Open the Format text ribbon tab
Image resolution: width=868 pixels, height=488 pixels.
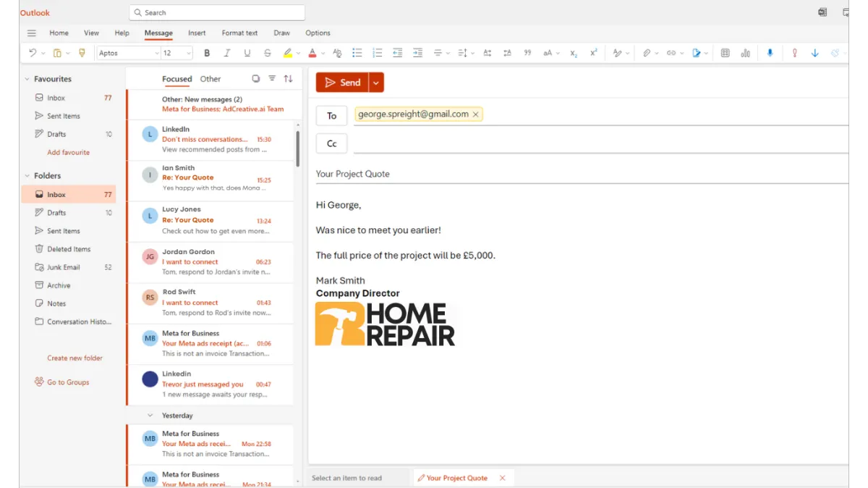[239, 33]
